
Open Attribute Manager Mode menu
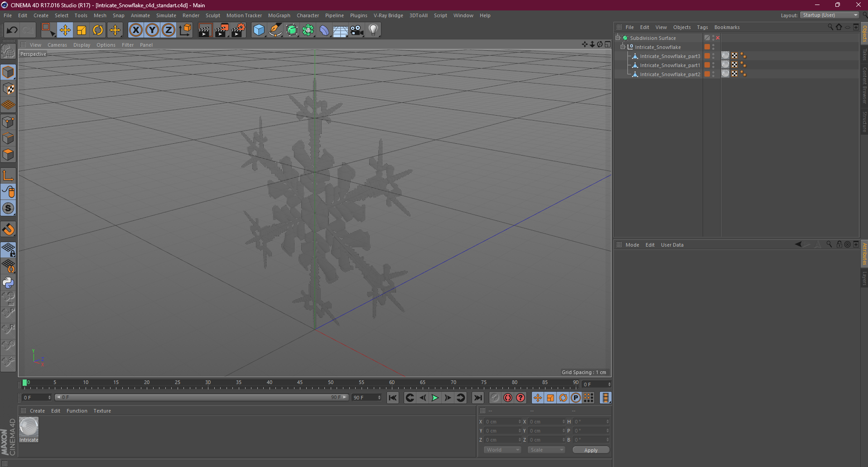tap(632, 245)
